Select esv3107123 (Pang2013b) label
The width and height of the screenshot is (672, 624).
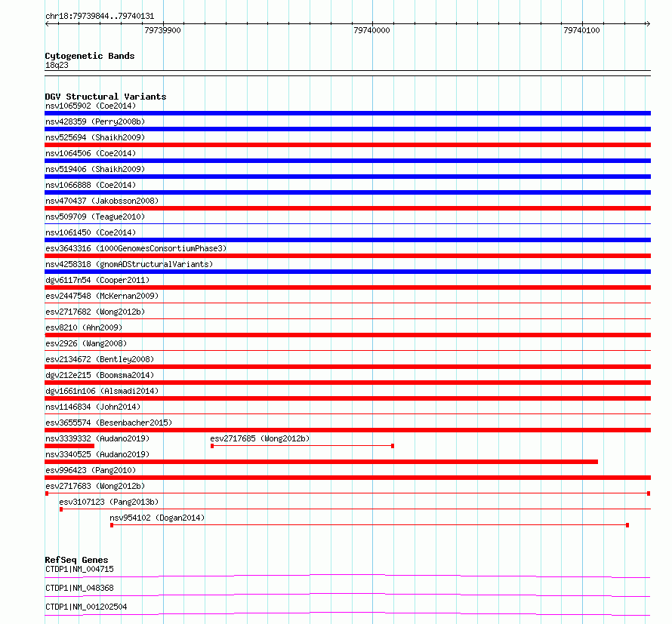click(x=109, y=502)
